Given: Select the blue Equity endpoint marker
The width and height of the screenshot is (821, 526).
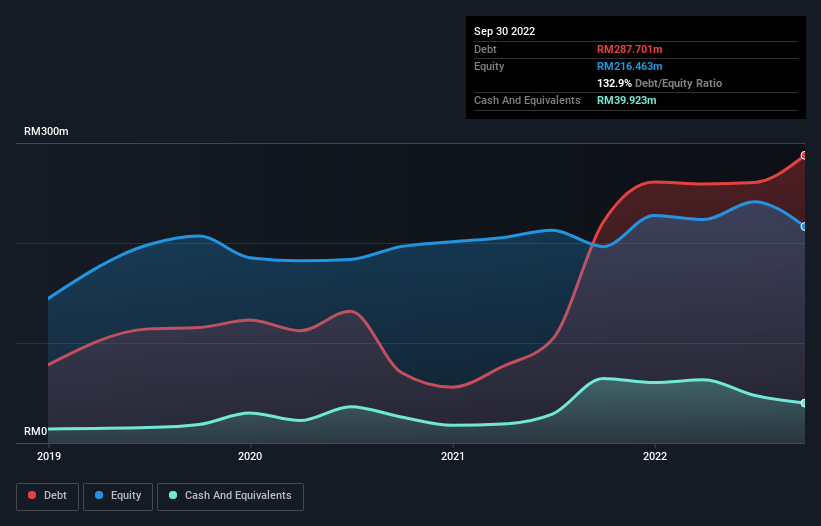Looking at the screenshot, I should pos(804,227).
